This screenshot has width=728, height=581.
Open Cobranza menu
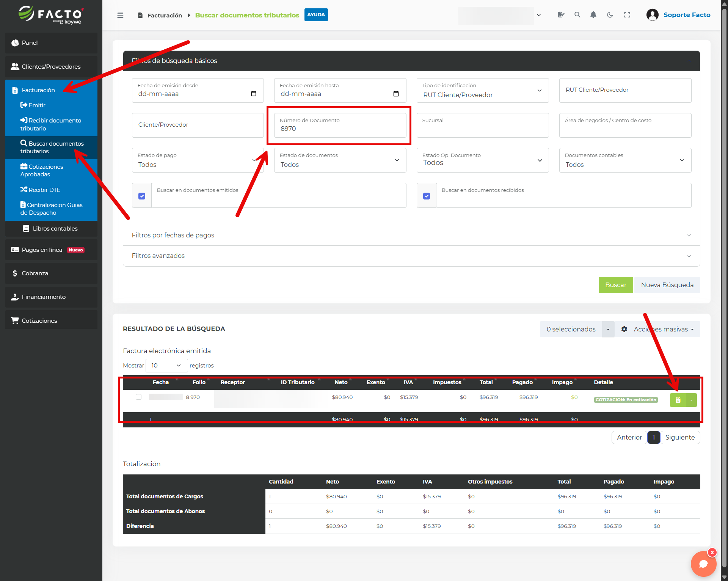[x=51, y=273]
